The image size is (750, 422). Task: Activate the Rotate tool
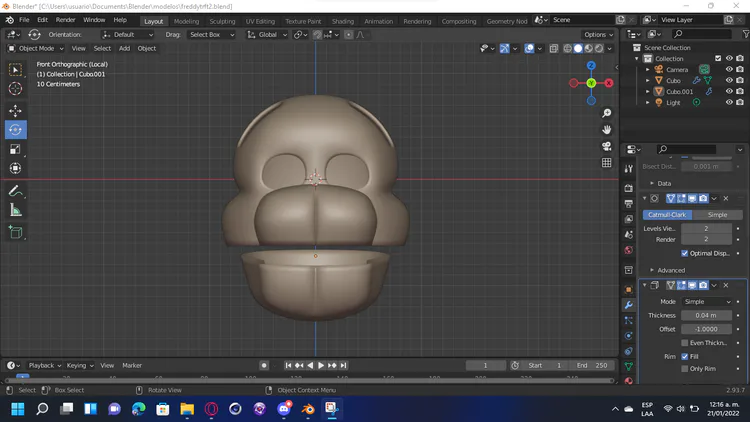(x=15, y=130)
